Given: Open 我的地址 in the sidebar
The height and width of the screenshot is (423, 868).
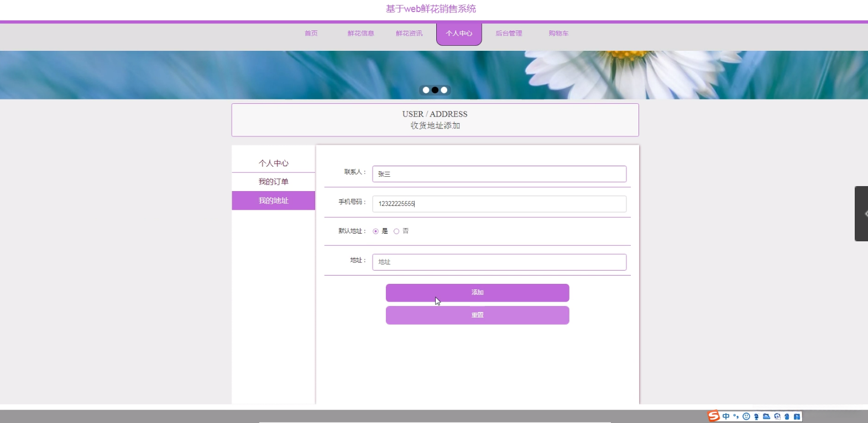Looking at the screenshot, I should coord(274,200).
